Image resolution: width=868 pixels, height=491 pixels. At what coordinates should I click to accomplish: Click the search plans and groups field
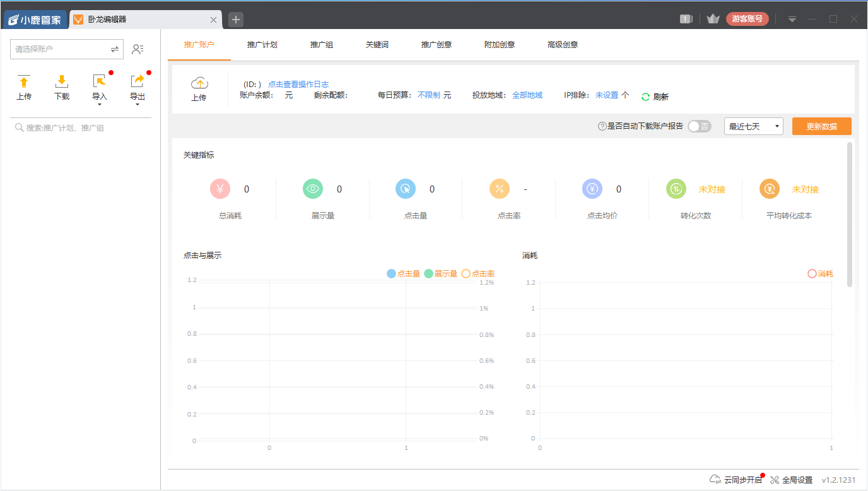(81, 128)
